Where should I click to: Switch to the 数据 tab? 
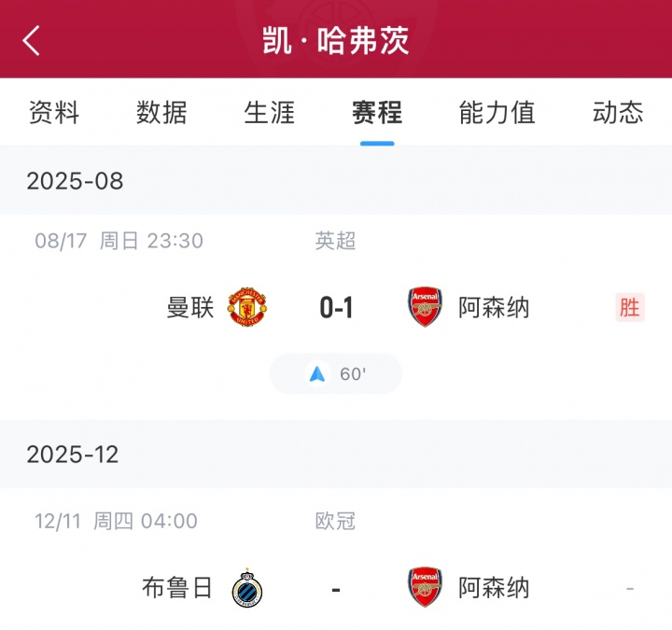pos(161,113)
